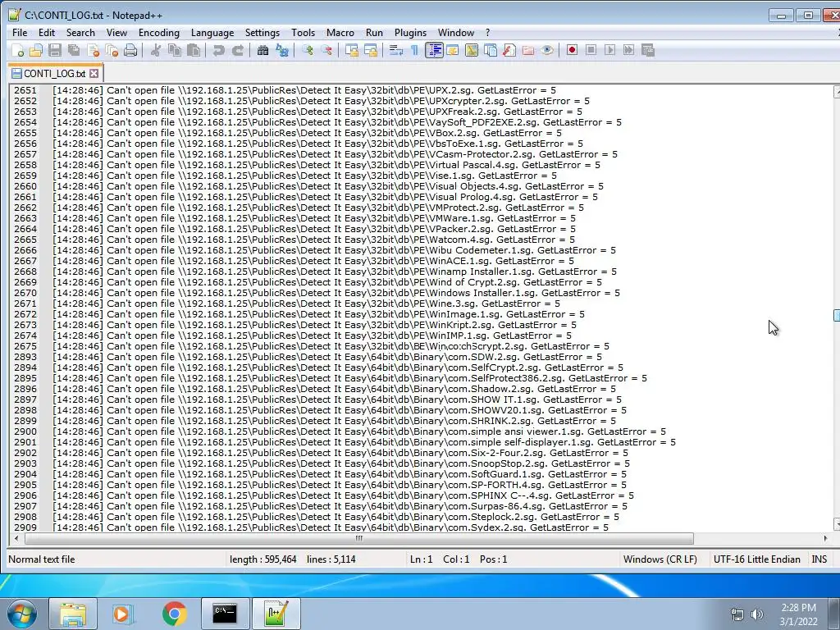
Task: Click the Zoom Out magnifier icon
Action: point(326,50)
